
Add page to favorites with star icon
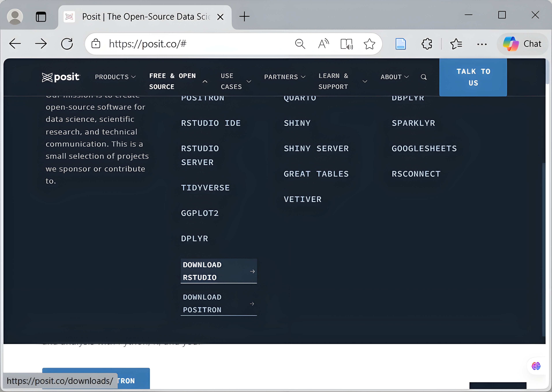[x=369, y=44]
